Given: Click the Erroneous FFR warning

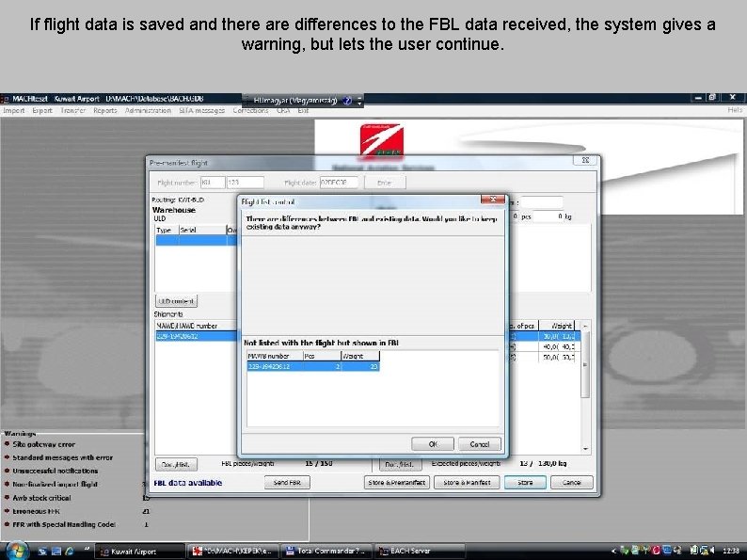Looking at the screenshot, I should (36, 511).
